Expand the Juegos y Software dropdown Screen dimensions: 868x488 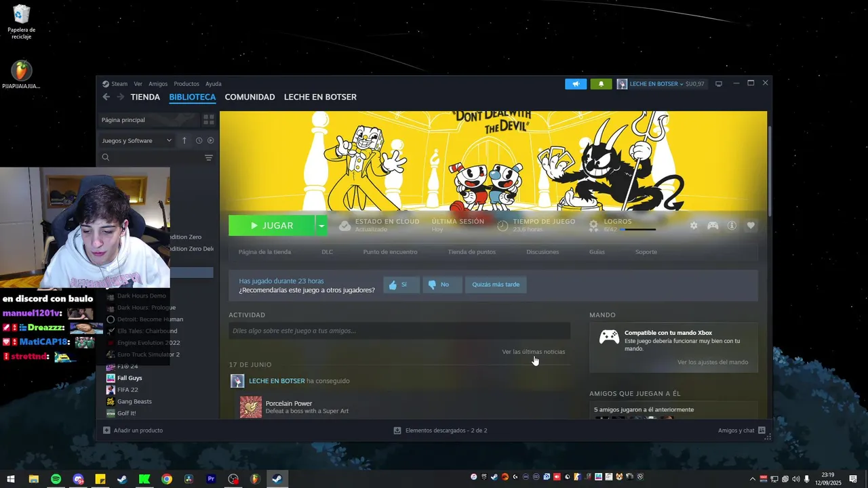138,140
